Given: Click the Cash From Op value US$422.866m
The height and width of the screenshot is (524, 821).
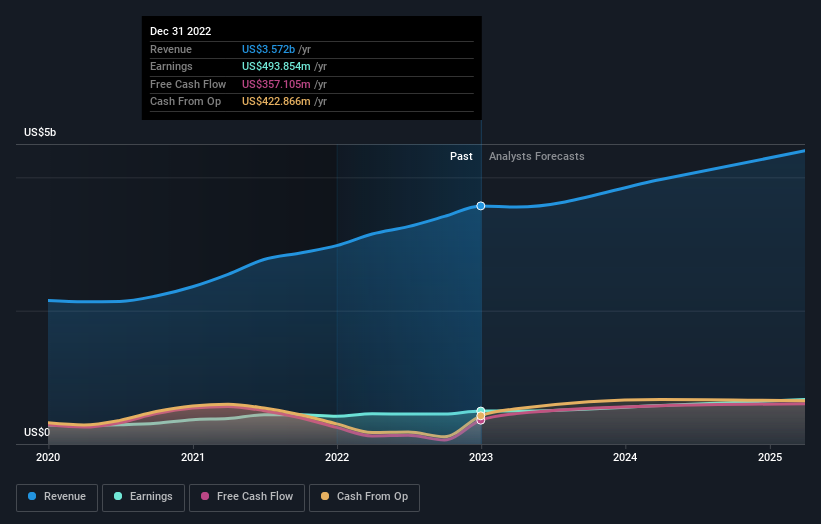Looking at the screenshot, I should tap(276, 102).
